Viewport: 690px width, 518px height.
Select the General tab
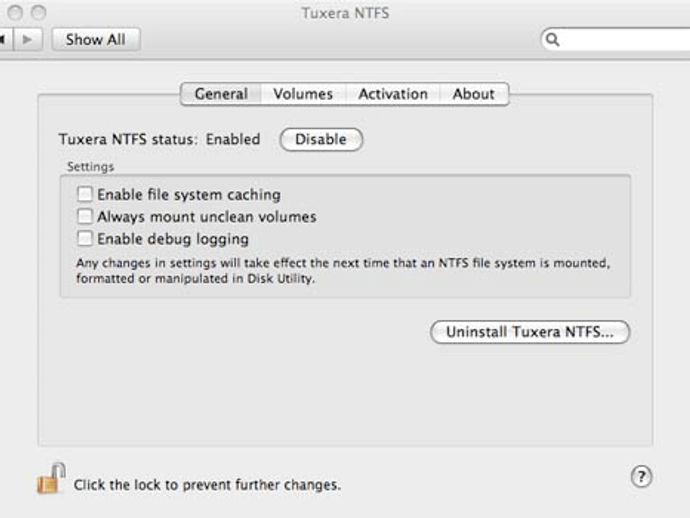(x=221, y=94)
